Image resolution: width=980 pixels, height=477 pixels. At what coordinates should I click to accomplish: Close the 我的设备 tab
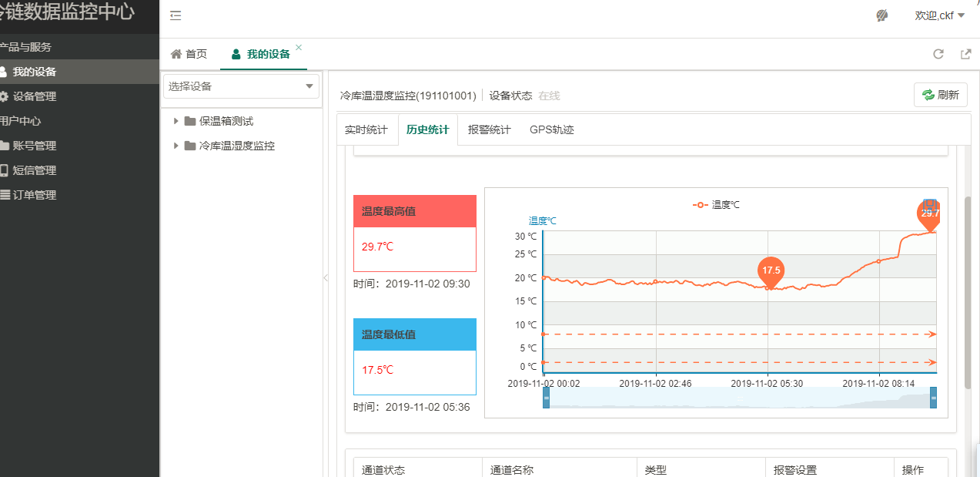coord(299,48)
